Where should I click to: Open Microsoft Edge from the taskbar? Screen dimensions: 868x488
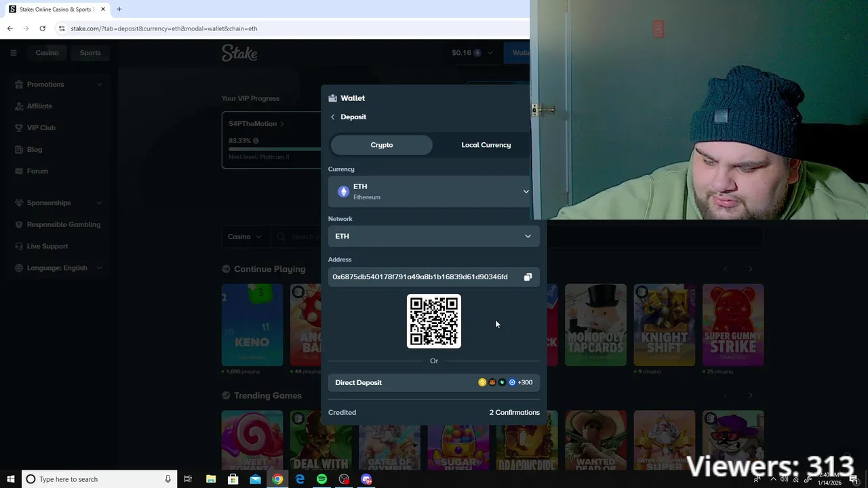pyautogui.click(x=300, y=479)
